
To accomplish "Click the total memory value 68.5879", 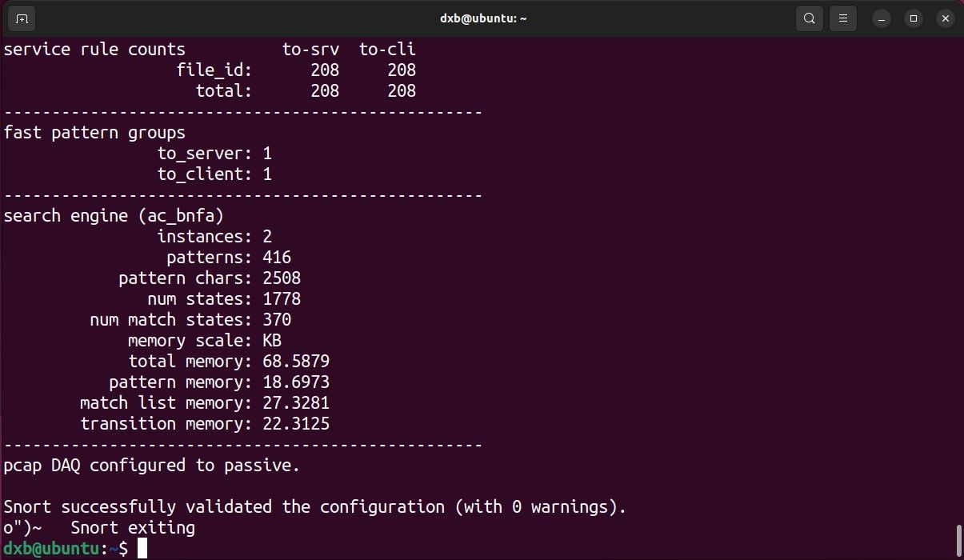I will pos(296,362).
